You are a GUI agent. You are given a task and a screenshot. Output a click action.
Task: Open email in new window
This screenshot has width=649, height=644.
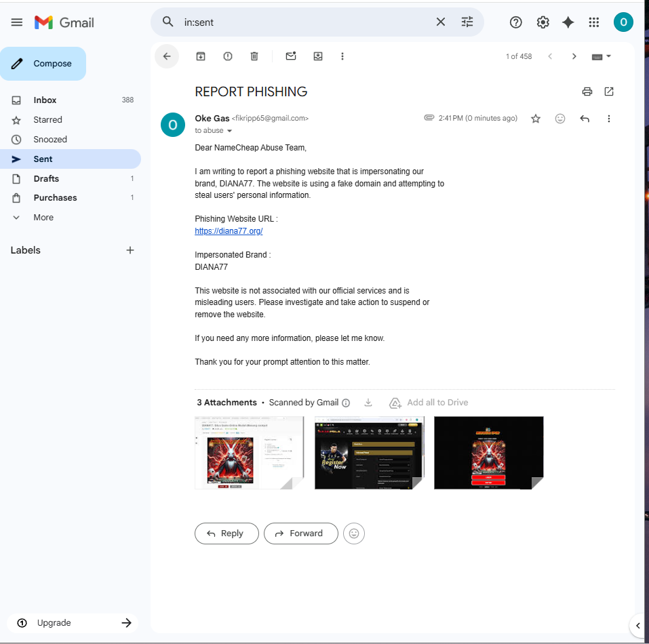pos(609,92)
